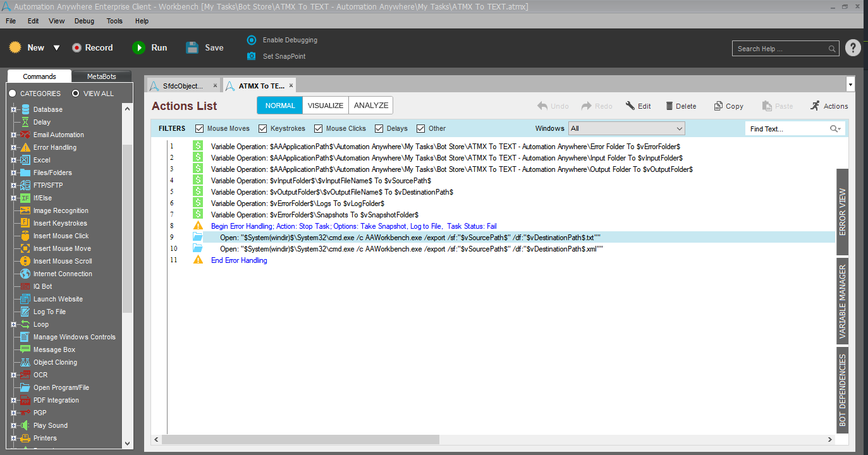Select the Insert Mouse Click command icon
Screen dimensions: 868x455
click(x=25, y=236)
